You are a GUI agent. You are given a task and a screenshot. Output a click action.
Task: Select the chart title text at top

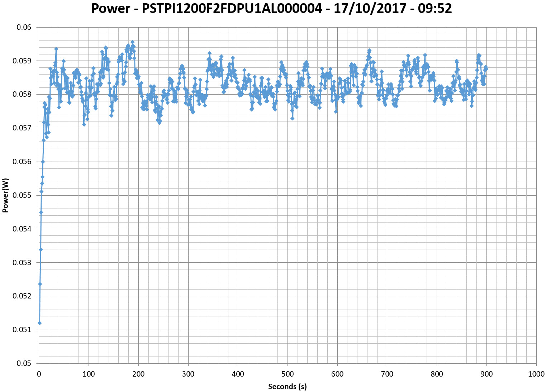271,8
